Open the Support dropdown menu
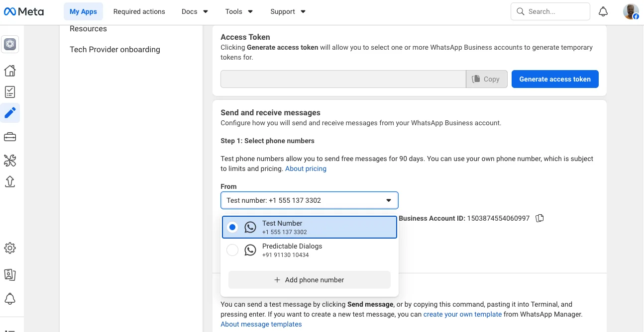 [288, 11]
